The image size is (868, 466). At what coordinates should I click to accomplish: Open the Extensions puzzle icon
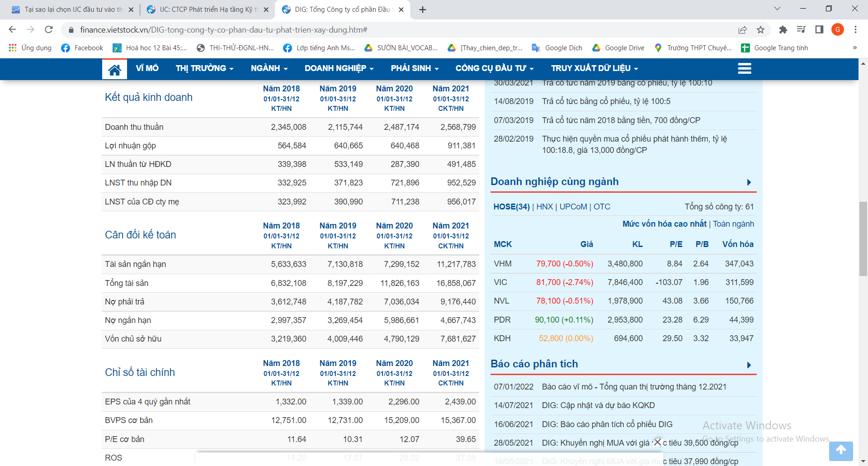(x=783, y=29)
